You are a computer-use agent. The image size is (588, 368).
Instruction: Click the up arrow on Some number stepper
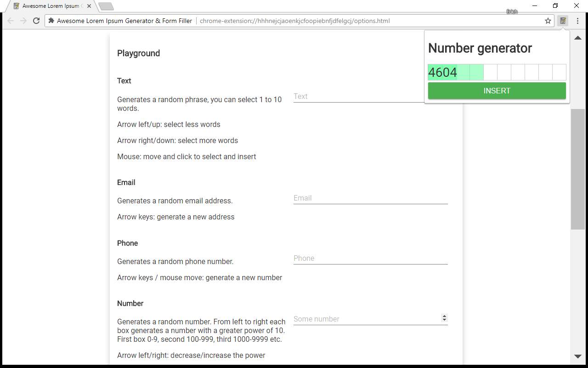tap(444, 316)
